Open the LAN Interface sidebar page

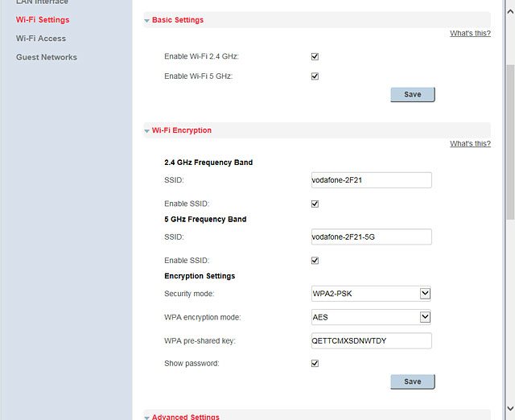[42, 2]
